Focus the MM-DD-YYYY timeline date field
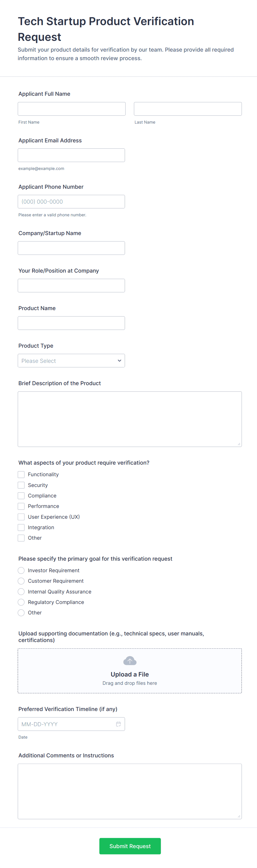Image resolution: width=257 pixels, height=868 pixels. pyautogui.click(x=66, y=724)
